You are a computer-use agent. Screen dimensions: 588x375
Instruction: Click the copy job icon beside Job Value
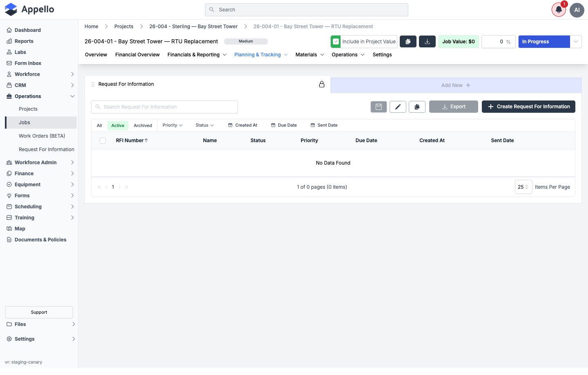[408, 42]
